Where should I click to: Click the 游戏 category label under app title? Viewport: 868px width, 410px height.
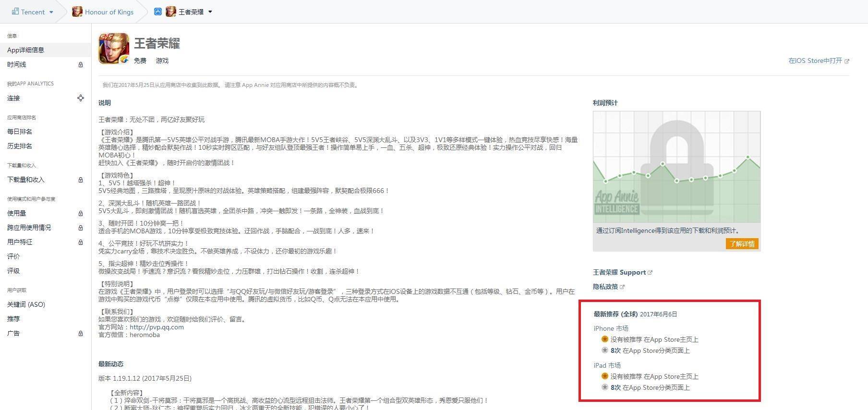point(162,60)
